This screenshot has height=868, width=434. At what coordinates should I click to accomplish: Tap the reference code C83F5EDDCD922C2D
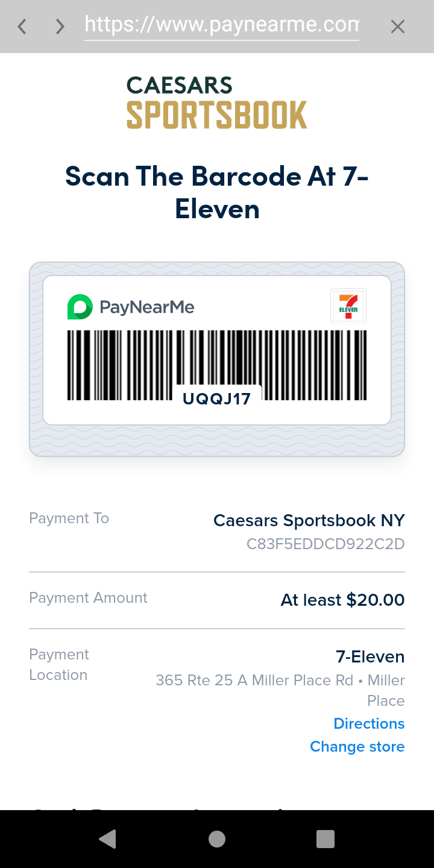coord(325,544)
